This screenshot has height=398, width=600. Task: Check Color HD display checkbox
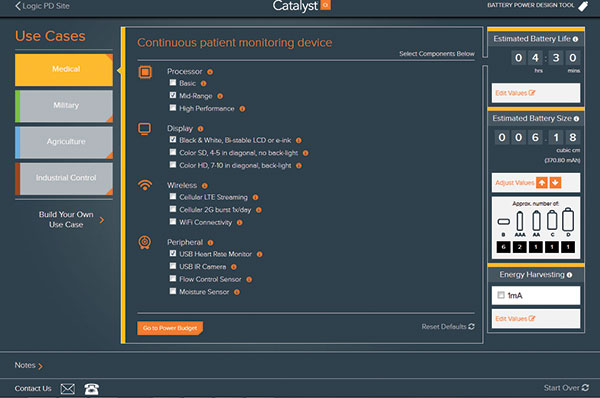click(x=173, y=165)
